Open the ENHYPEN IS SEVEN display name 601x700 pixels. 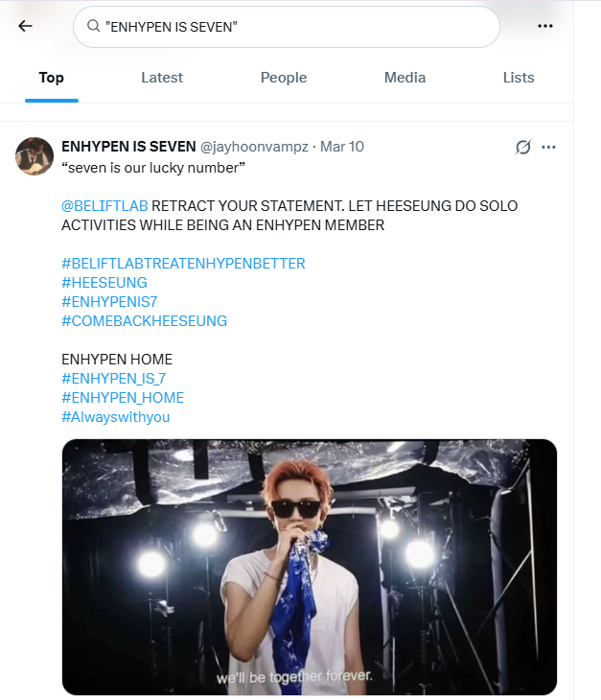(127, 147)
